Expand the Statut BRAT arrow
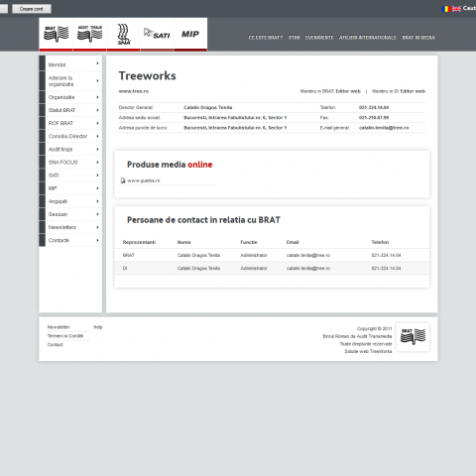Image resolution: width=476 pixels, height=476 pixels. [x=97, y=110]
